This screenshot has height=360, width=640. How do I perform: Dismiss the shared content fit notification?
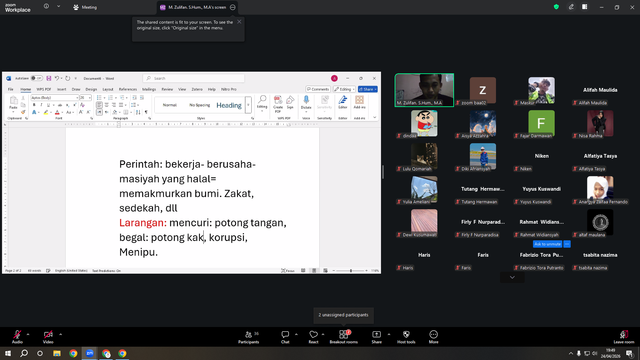(x=239, y=22)
